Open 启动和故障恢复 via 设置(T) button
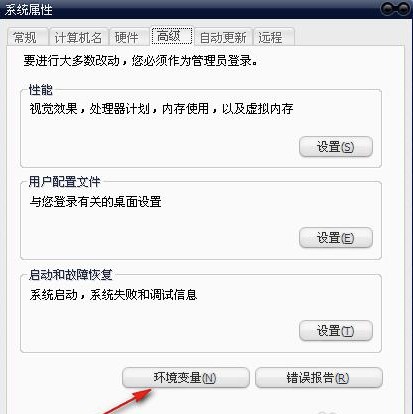The height and width of the screenshot is (414, 413). coord(336,331)
